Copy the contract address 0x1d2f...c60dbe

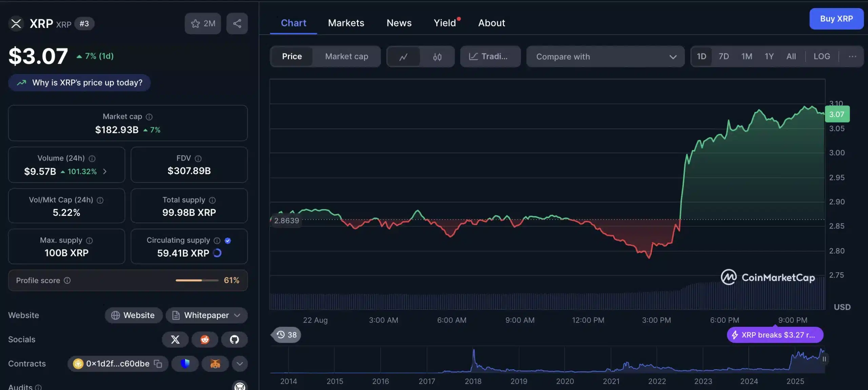pos(157,364)
